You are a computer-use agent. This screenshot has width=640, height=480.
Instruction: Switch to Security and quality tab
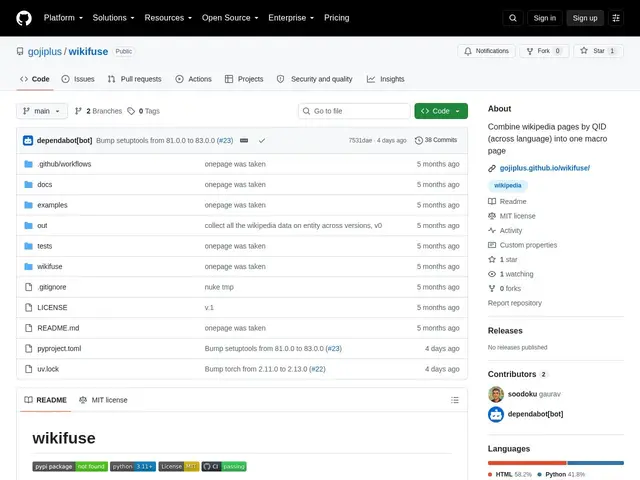point(314,79)
